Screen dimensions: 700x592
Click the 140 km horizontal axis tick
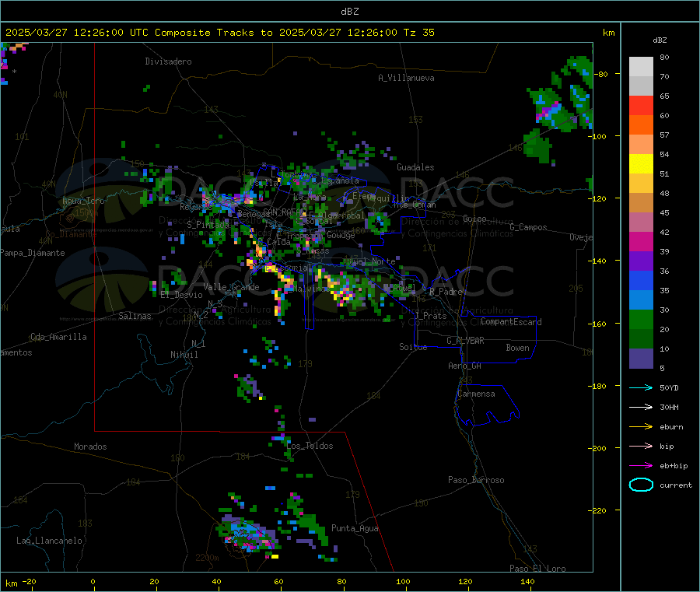pyautogui.click(x=527, y=581)
